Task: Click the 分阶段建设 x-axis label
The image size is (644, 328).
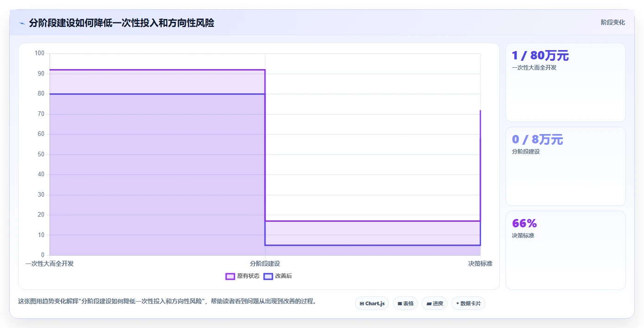Action: click(265, 264)
